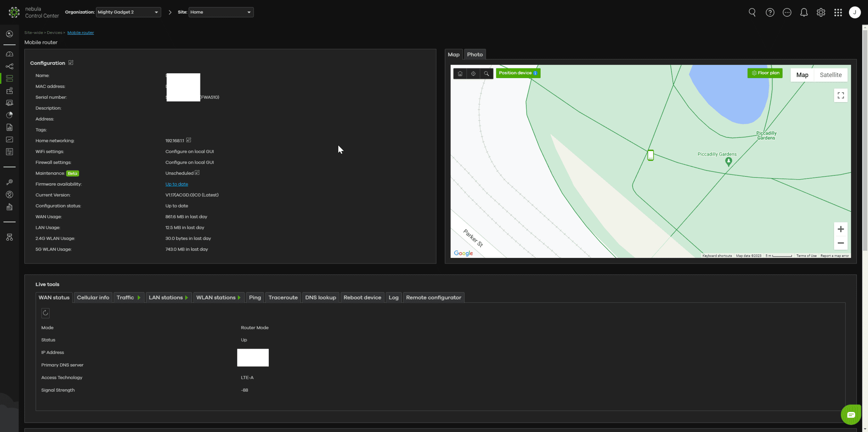Open the chat support bubble
The height and width of the screenshot is (432, 868).
(x=851, y=415)
